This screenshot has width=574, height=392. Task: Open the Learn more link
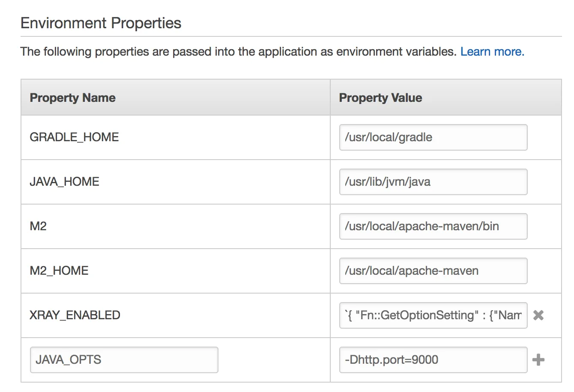point(492,52)
